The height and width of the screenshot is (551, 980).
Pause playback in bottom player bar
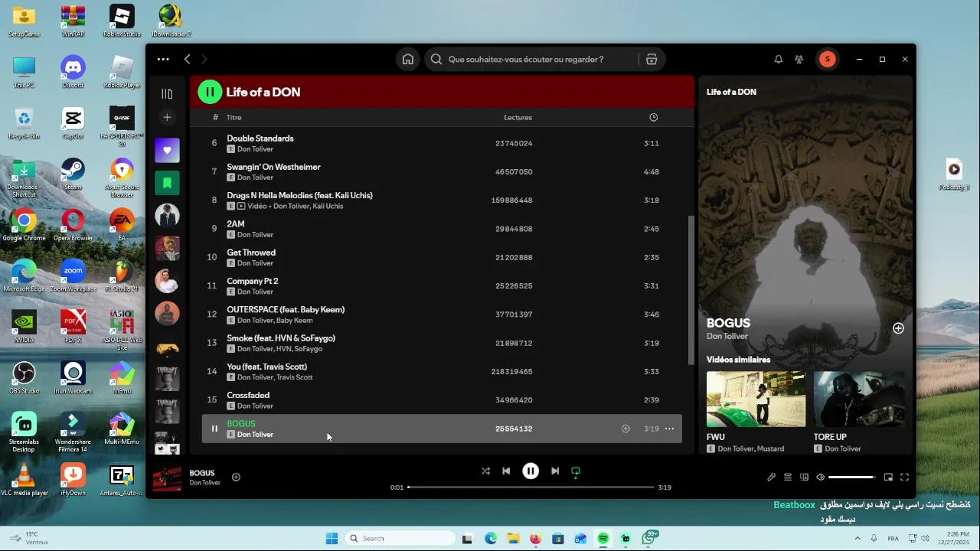[531, 471]
